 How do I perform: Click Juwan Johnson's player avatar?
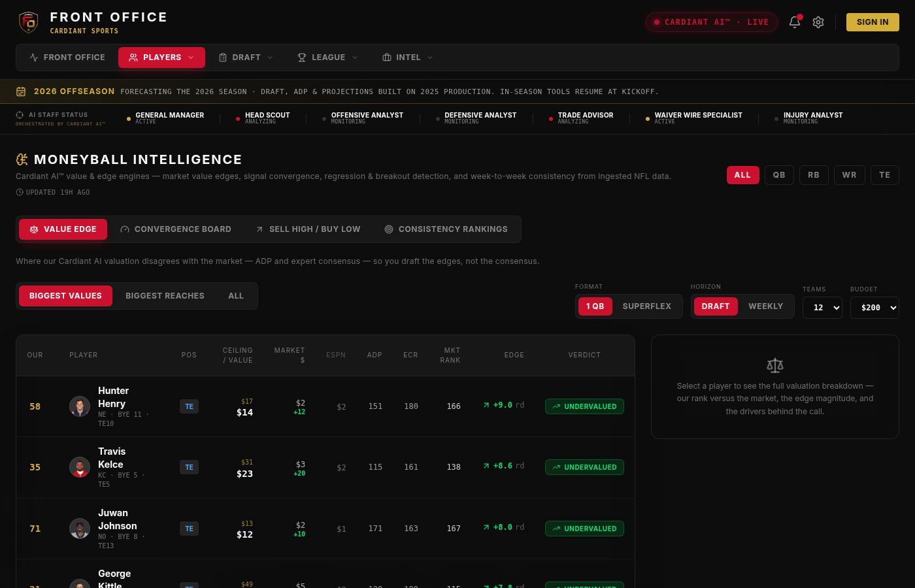[80, 529]
